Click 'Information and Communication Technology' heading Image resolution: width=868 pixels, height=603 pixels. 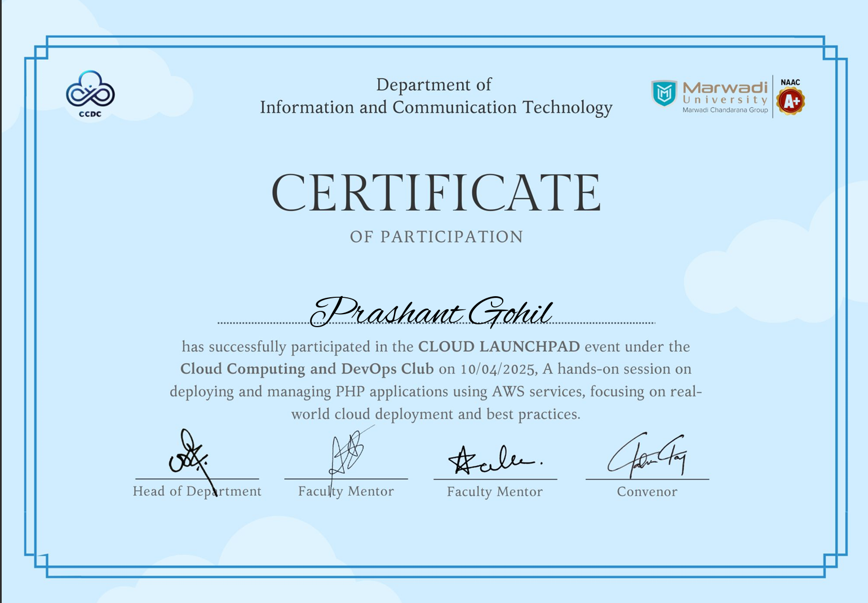[x=436, y=108]
